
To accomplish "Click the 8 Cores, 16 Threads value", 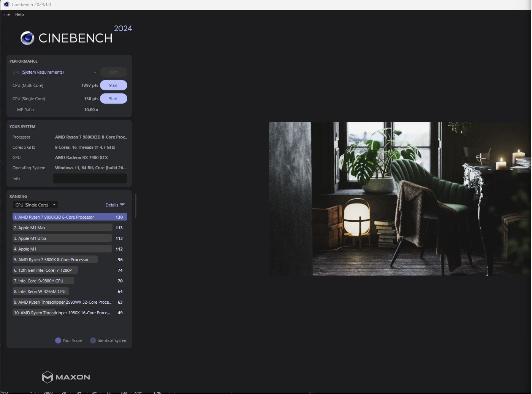I will [x=85, y=147].
